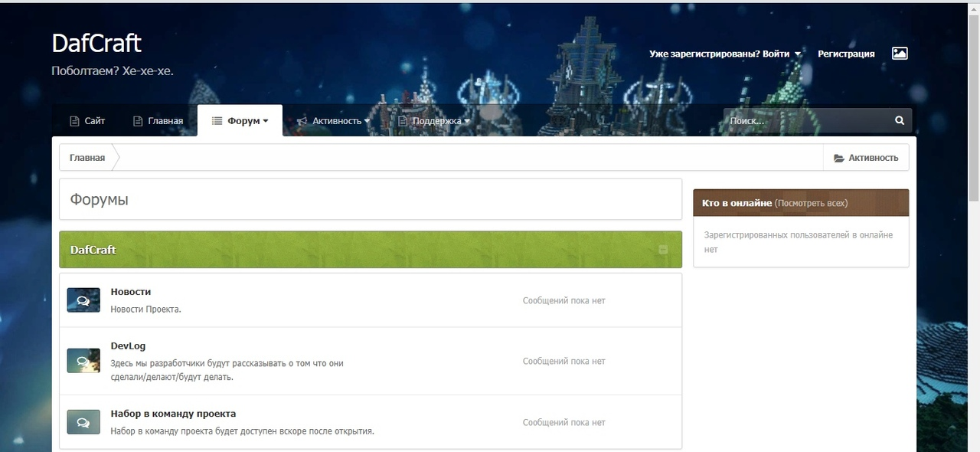Screen dimensions: 980x452
Task: Collapse the DafCraft forum category
Action: tap(663, 250)
